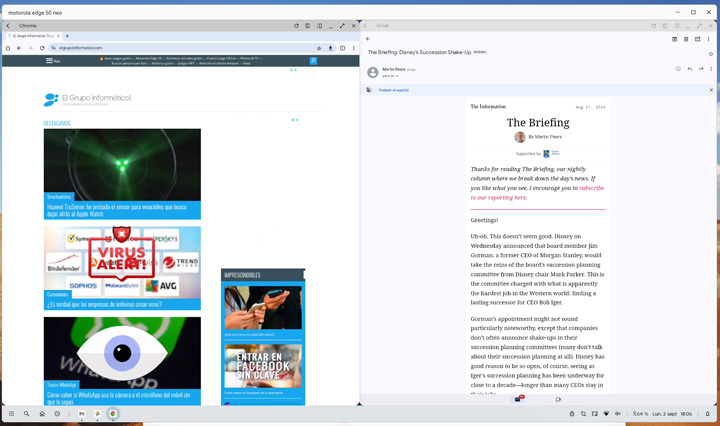Screen dimensions: 720x426
Task: Add emoji reaction to Martin Peers message
Action: 678,69
